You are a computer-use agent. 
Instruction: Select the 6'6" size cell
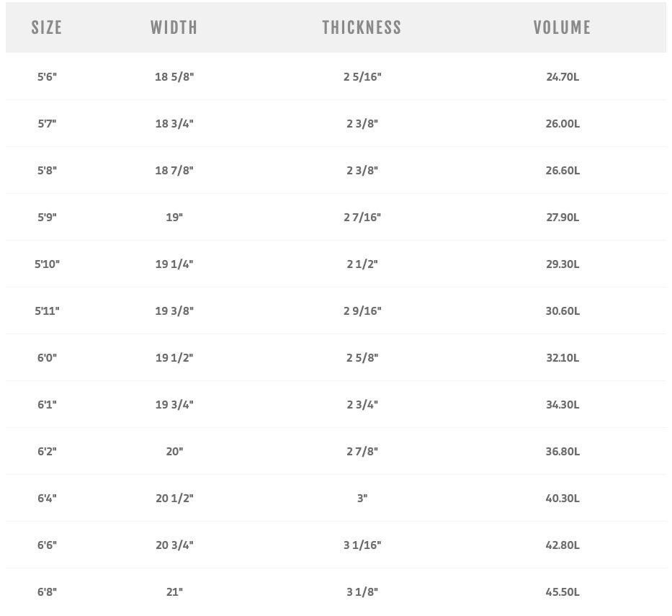pos(47,545)
